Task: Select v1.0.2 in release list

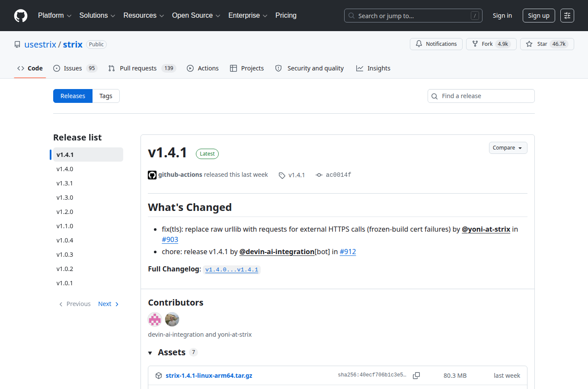Action: tap(88, 269)
